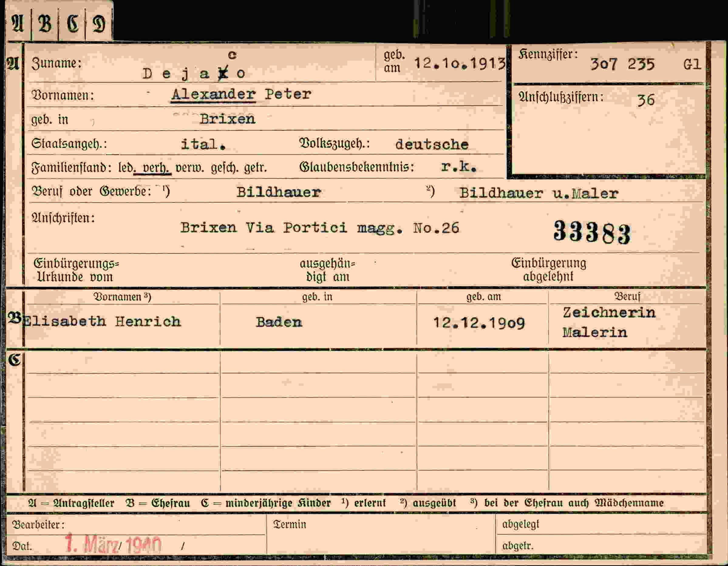728x566 pixels.
Task: Click the birth date 12.10.1913
Action: tap(460, 63)
